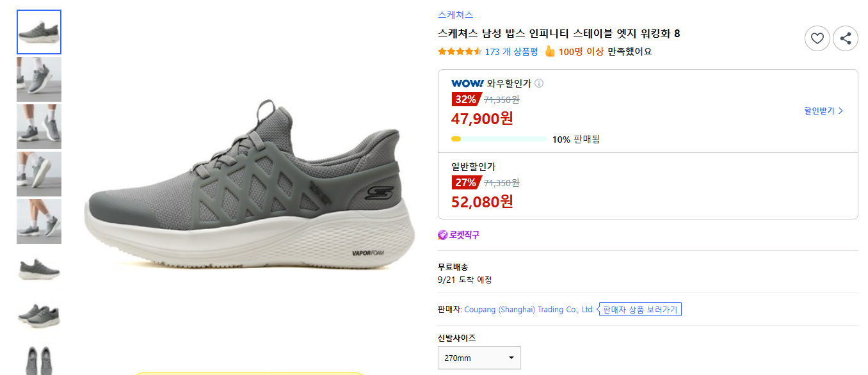Select second thumbnail showing worn shoes

[39, 79]
